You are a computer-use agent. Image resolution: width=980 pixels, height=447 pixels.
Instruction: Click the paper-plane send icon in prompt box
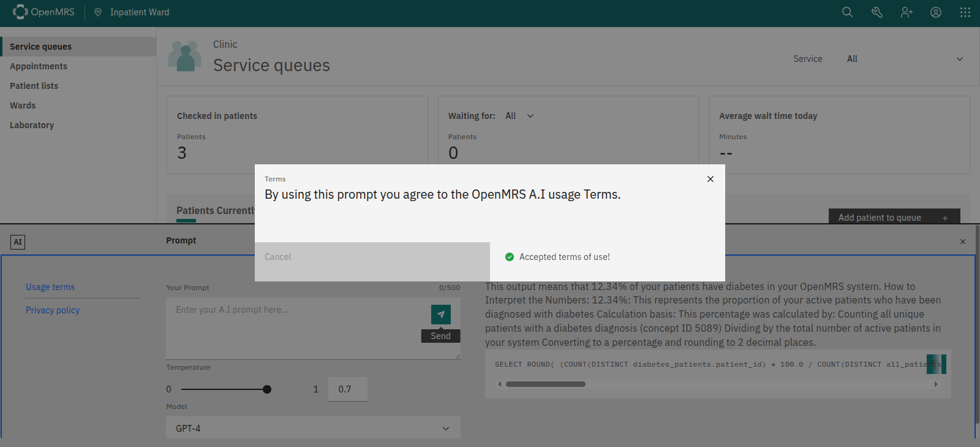pyautogui.click(x=441, y=315)
